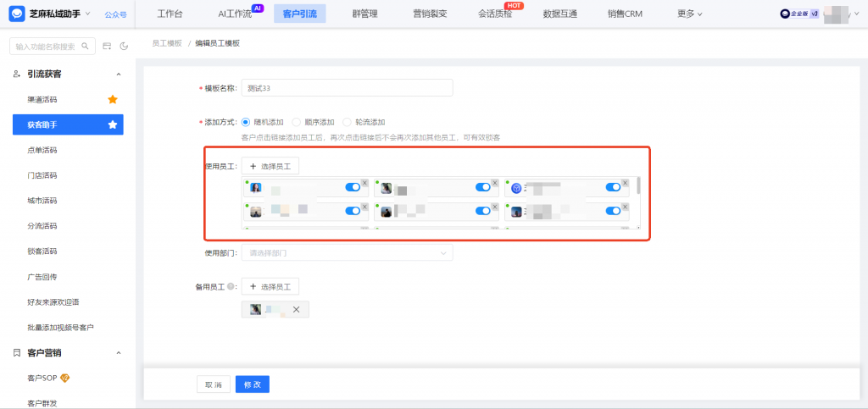
Task: Click the woman's avatar on the first employee card
Action: click(x=256, y=189)
